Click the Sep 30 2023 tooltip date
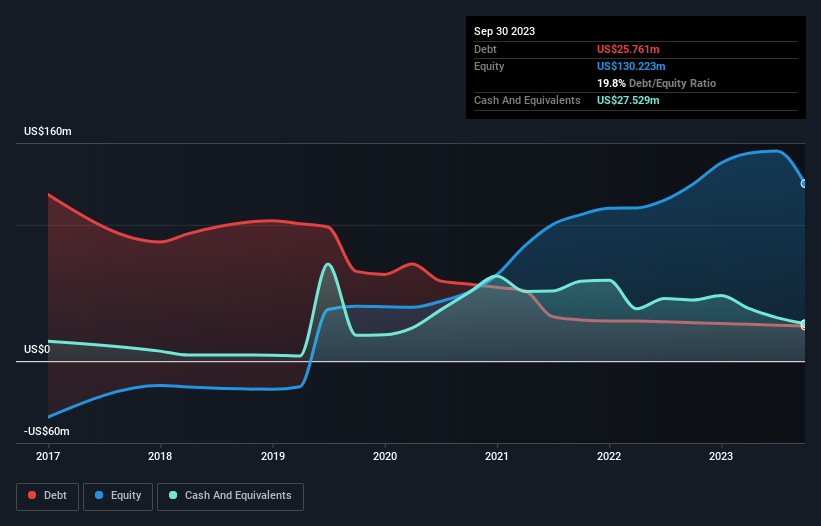The image size is (821, 526). click(x=504, y=31)
